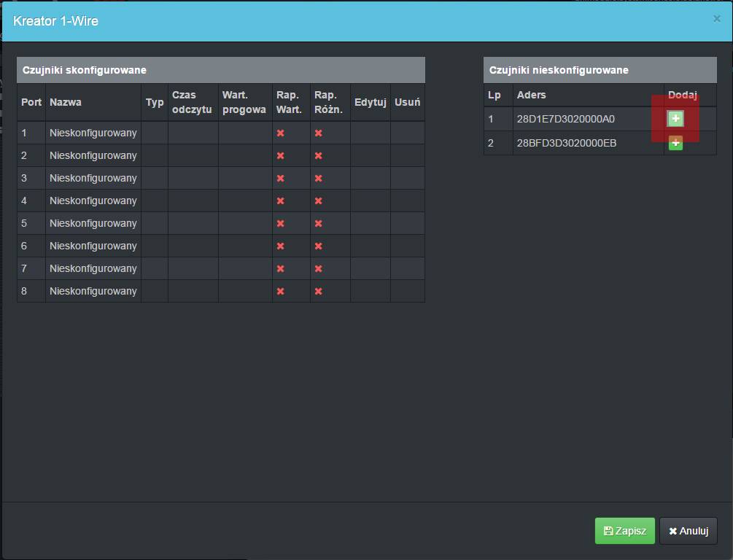Click Rap. Wart. red X for port 6
Screen dimensions: 733x560
coord(280,246)
